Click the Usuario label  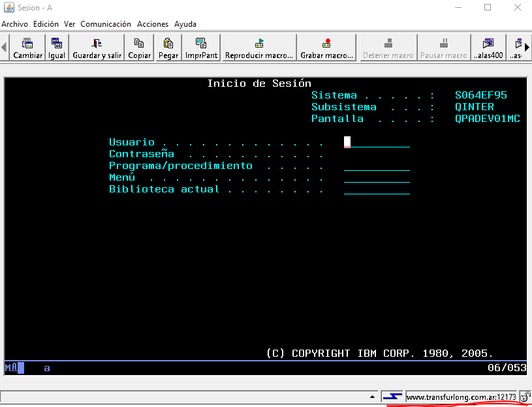132,142
